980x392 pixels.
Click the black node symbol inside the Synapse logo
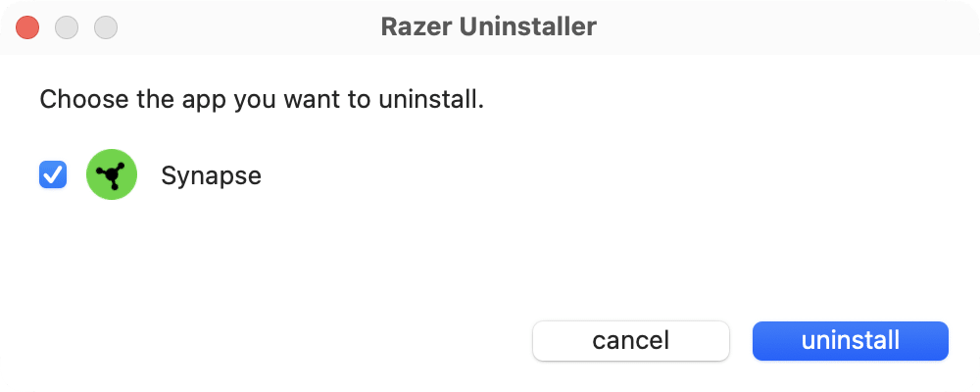point(112,176)
